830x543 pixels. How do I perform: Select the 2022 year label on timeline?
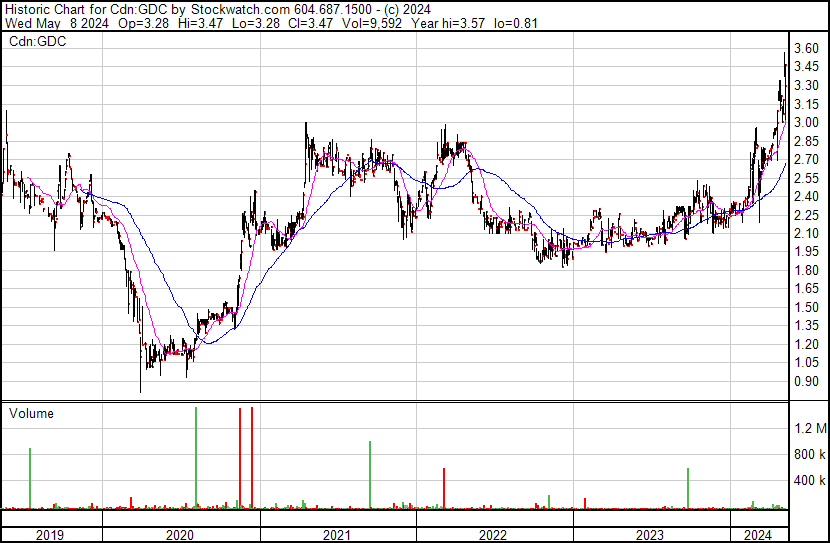pos(494,535)
